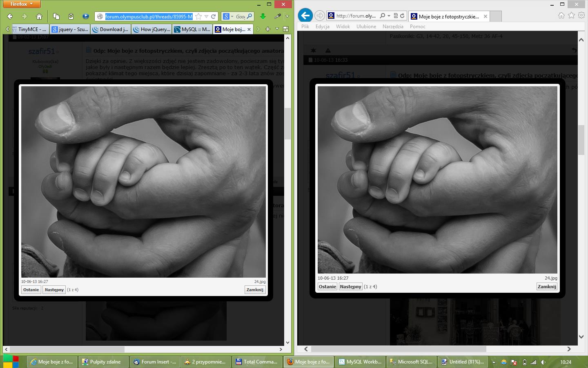Expand the Firefox list all tabs arrow

(x=277, y=29)
